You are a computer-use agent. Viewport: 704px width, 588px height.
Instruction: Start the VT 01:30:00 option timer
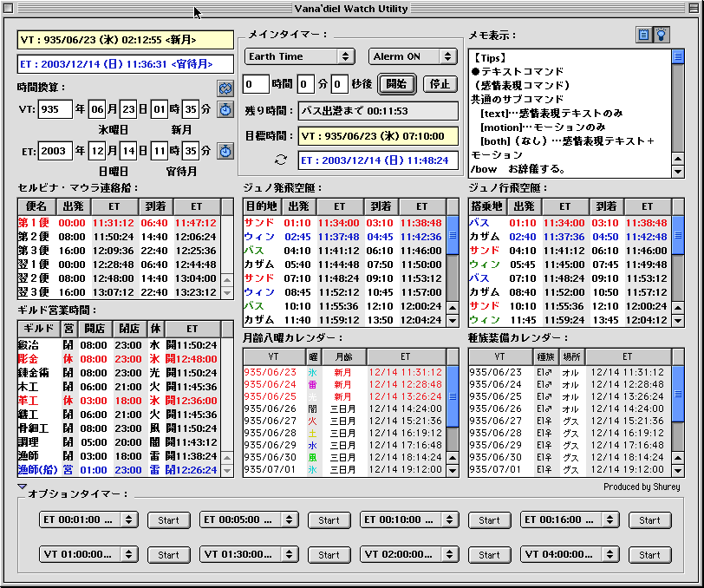pyautogui.click(x=329, y=555)
